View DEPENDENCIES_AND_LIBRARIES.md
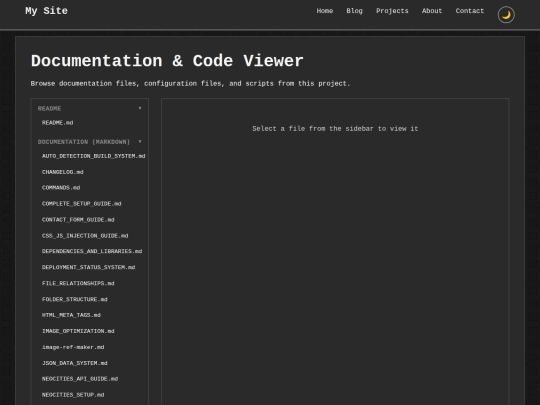The image size is (540, 405). tap(92, 251)
